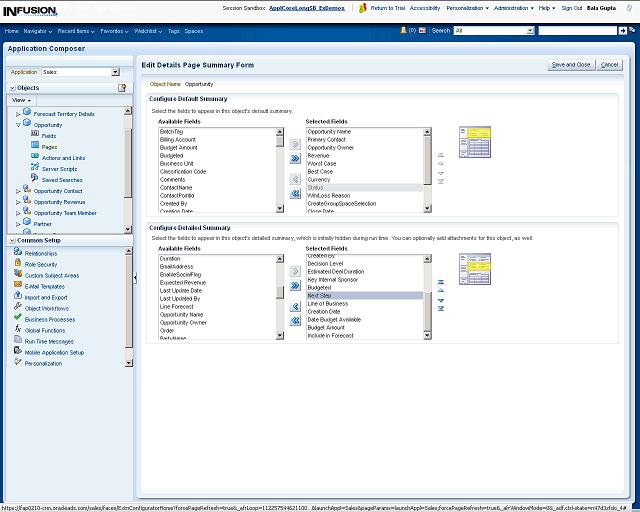This screenshot has width=640, height=512.
Task: Open the Administration menu
Action: [512, 7]
